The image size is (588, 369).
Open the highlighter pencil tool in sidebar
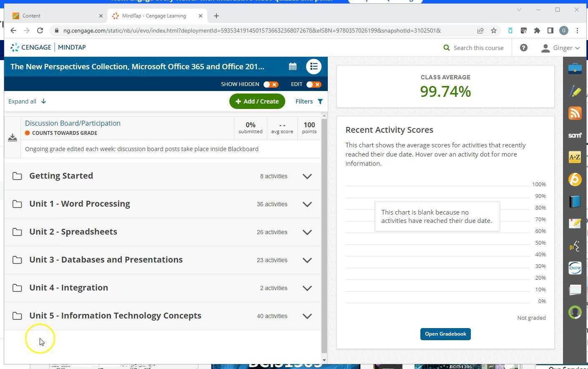[575, 91]
